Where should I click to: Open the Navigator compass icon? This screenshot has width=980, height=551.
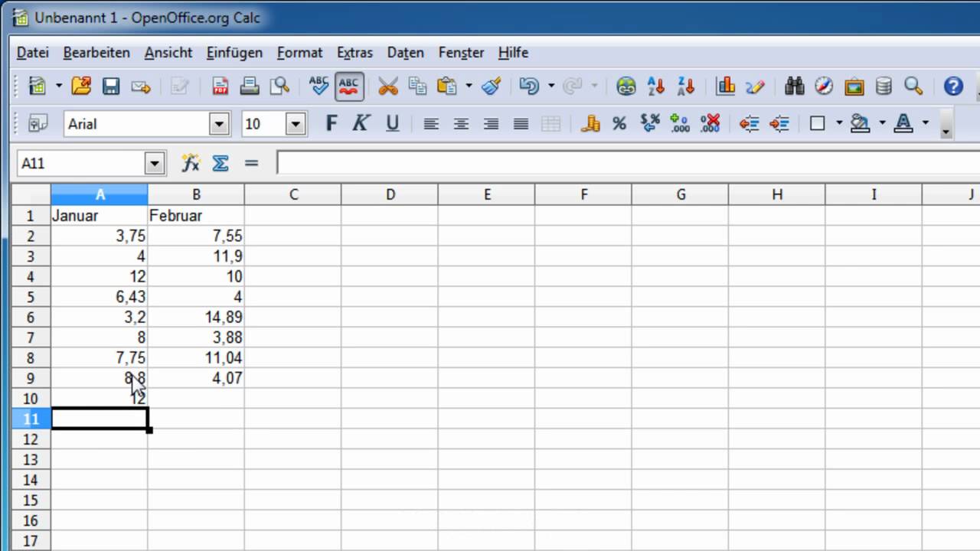click(824, 86)
